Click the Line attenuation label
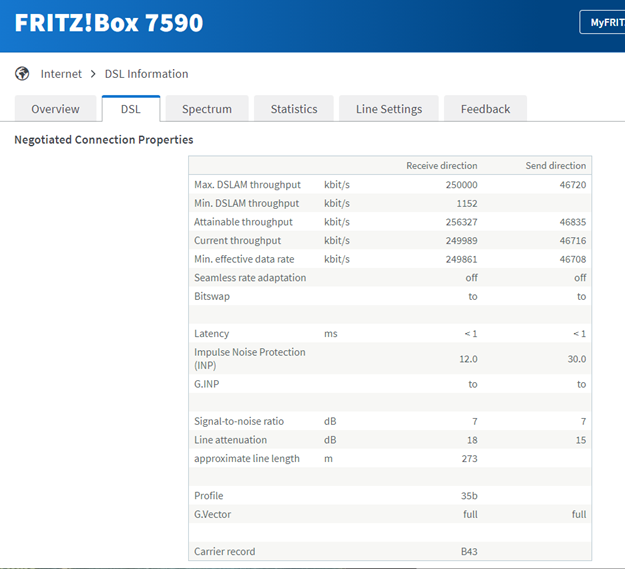The height and width of the screenshot is (569, 625). click(230, 440)
